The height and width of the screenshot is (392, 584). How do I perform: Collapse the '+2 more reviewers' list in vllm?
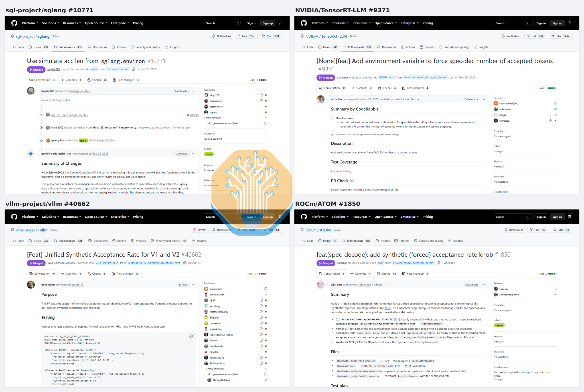[x=266, y=369]
